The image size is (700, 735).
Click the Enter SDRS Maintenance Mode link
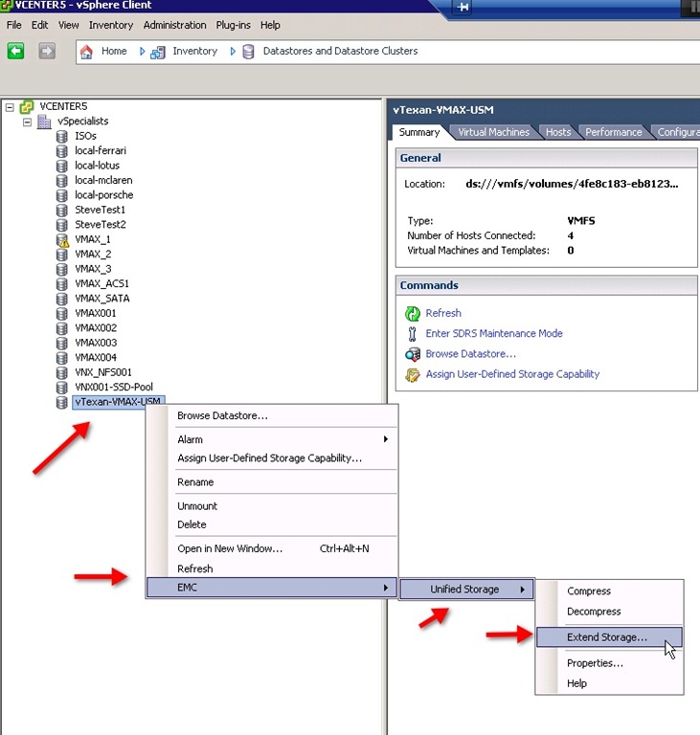[493, 334]
